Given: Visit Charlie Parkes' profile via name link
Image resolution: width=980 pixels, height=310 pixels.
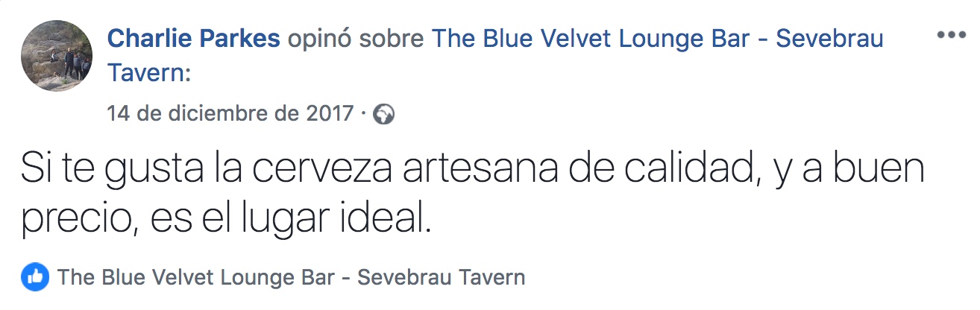Looking at the screenshot, I should [194, 38].
